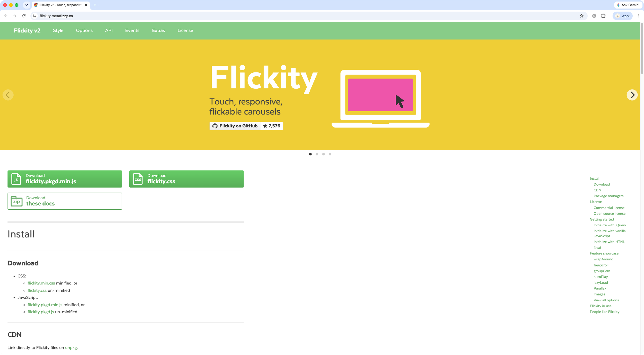Open the Options menu item

click(84, 30)
